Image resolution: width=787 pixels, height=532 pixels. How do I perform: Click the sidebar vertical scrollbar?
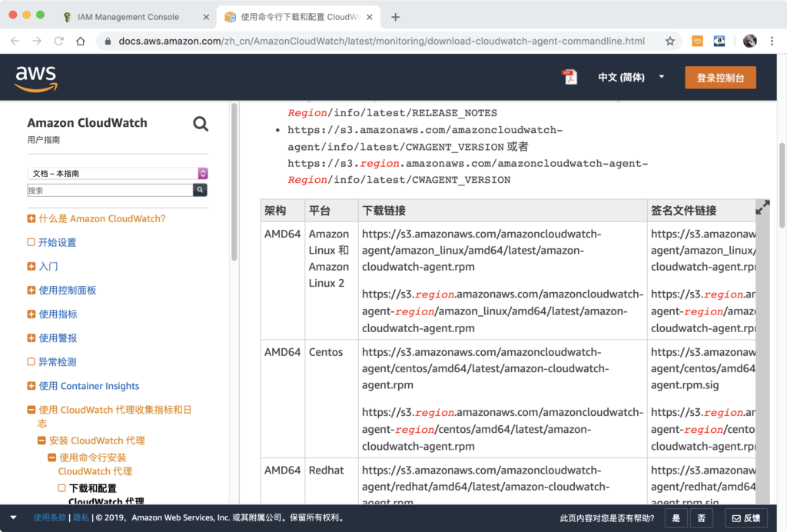click(234, 181)
